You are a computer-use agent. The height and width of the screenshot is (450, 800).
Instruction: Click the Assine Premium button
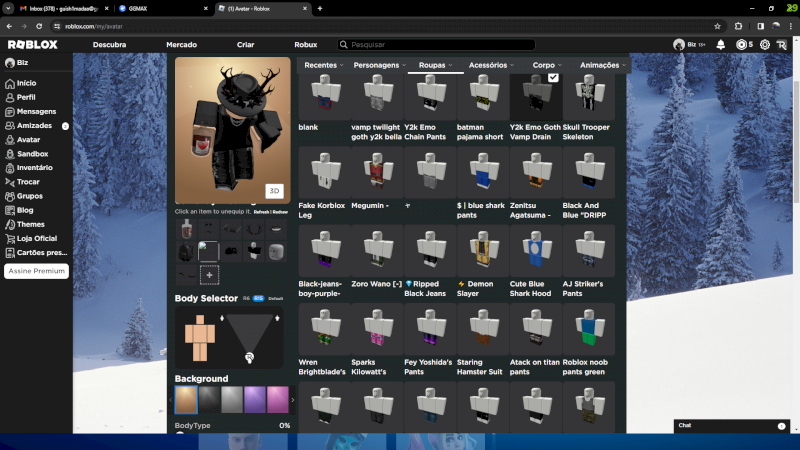[37, 271]
